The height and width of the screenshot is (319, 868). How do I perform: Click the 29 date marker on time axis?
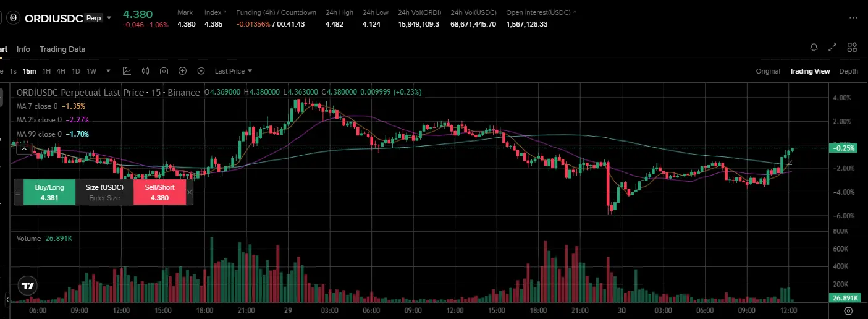288,310
